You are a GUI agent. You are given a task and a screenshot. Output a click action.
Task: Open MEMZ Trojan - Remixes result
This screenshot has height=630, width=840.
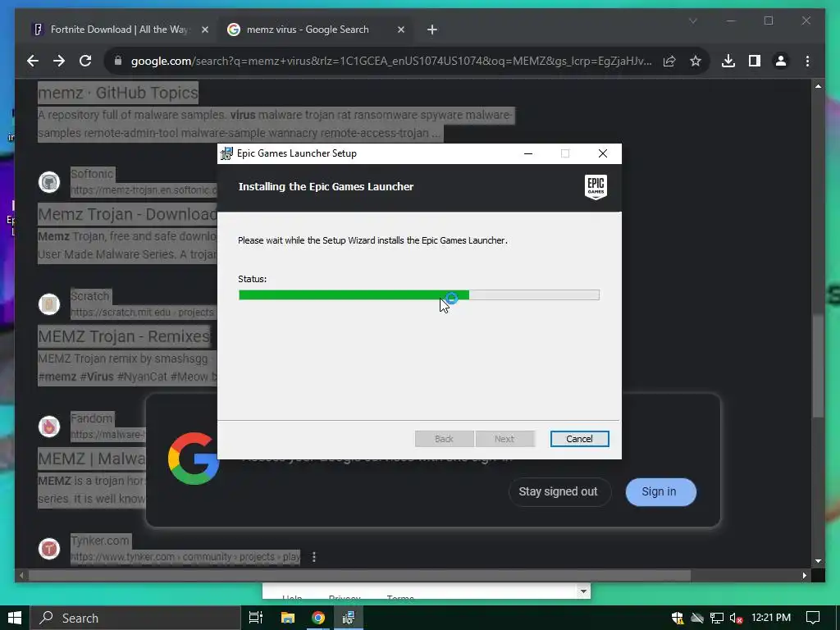pos(125,336)
